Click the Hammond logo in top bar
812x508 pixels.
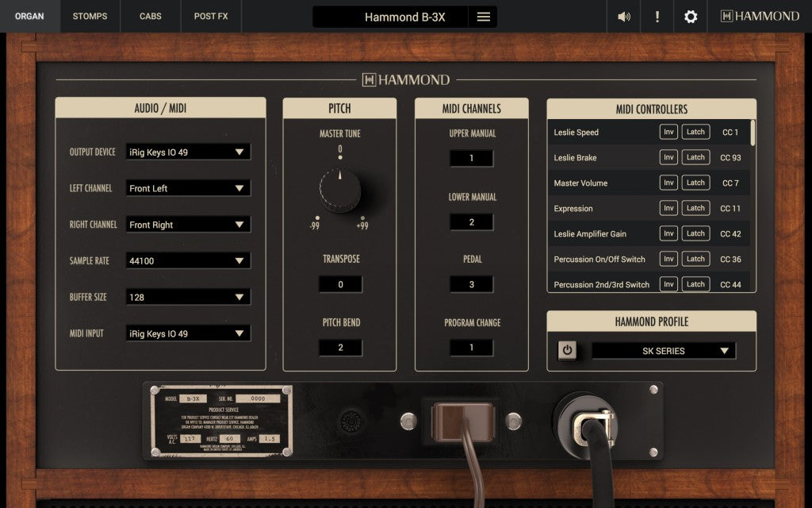(760, 17)
